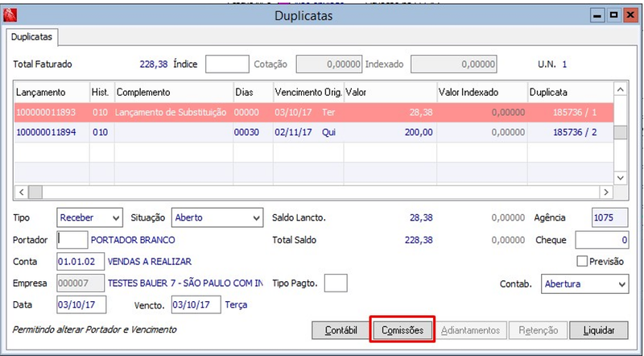Click the duplicata 185736 / 1 cell

pyautogui.click(x=571, y=112)
